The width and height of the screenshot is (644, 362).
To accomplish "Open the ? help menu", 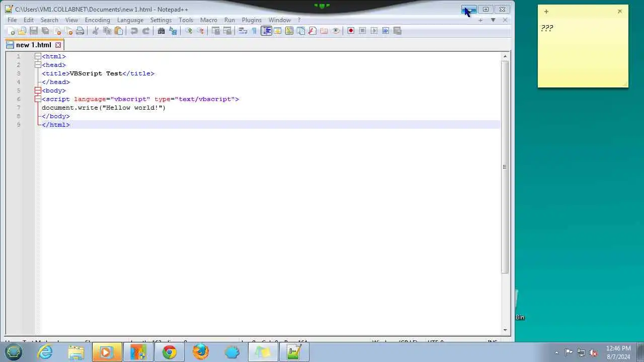I will click(299, 20).
